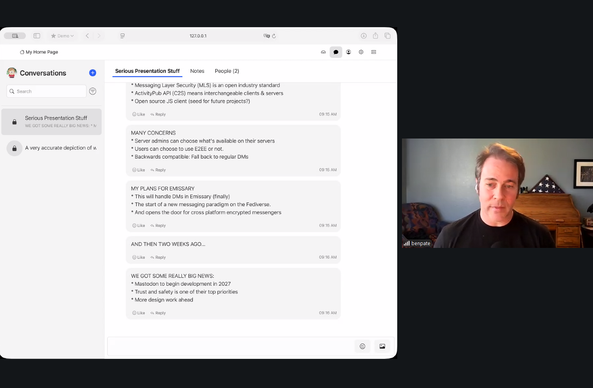This screenshot has width=593, height=388.
Task: Open the grid apps menu icon in header
Action: click(x=374, y=52)
